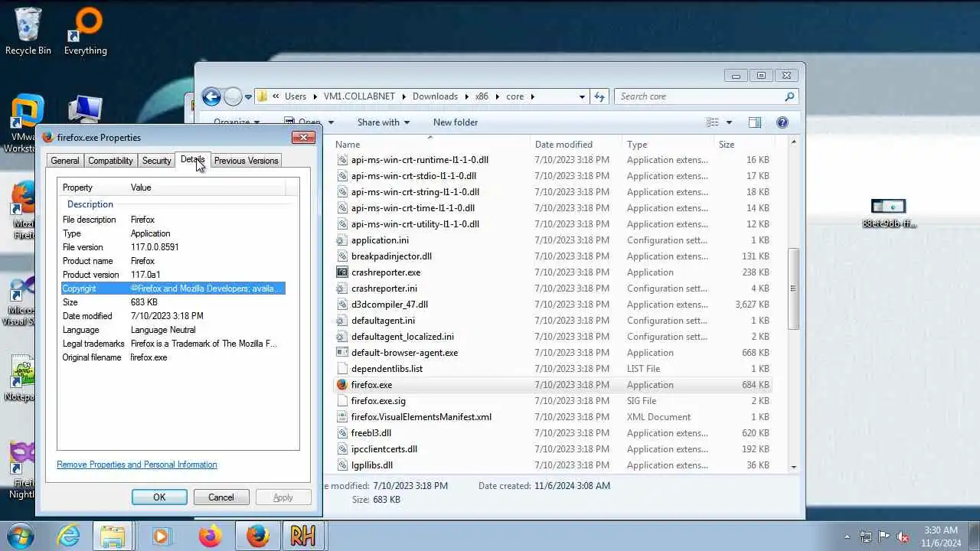Sort files by Size column header
Image resolution: width=980 pixels, height=551 pixels.
[x=743, y=145]
